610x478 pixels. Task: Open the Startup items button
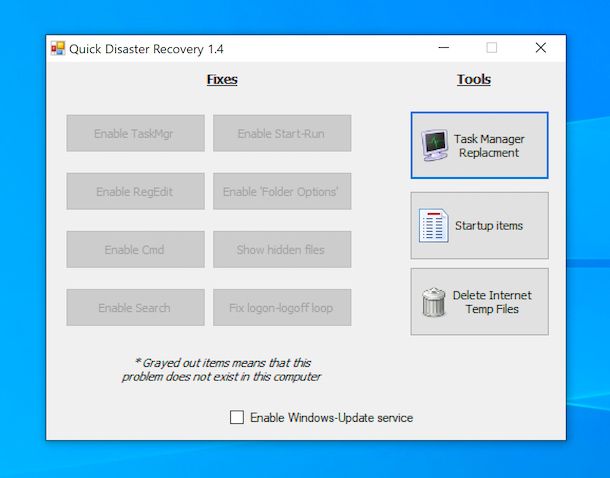tap(479, 225)
